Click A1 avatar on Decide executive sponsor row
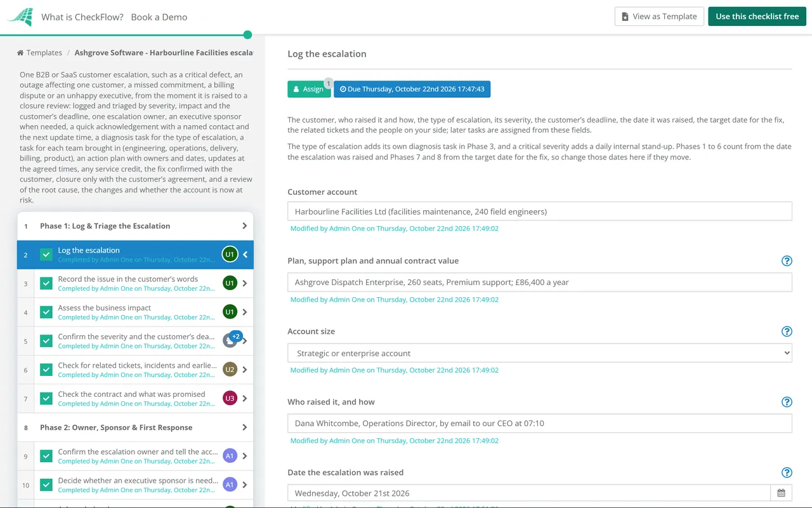812x508 pixels. click(230, 485)
